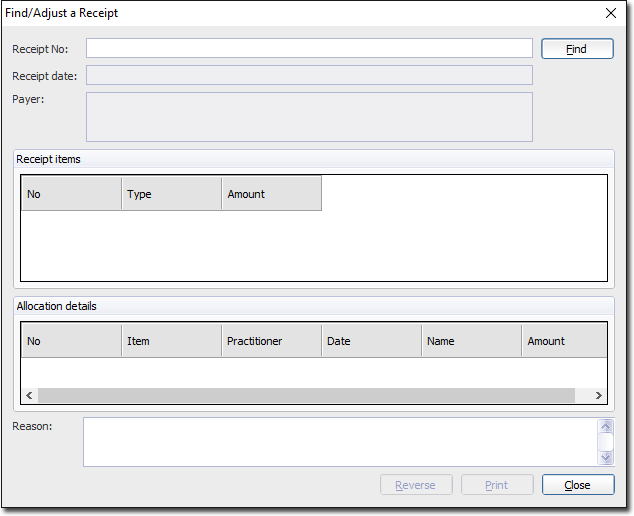The width and height of the screenshot is (634, 516).
Task: Click the Close button
Action: tap(577, 485)
